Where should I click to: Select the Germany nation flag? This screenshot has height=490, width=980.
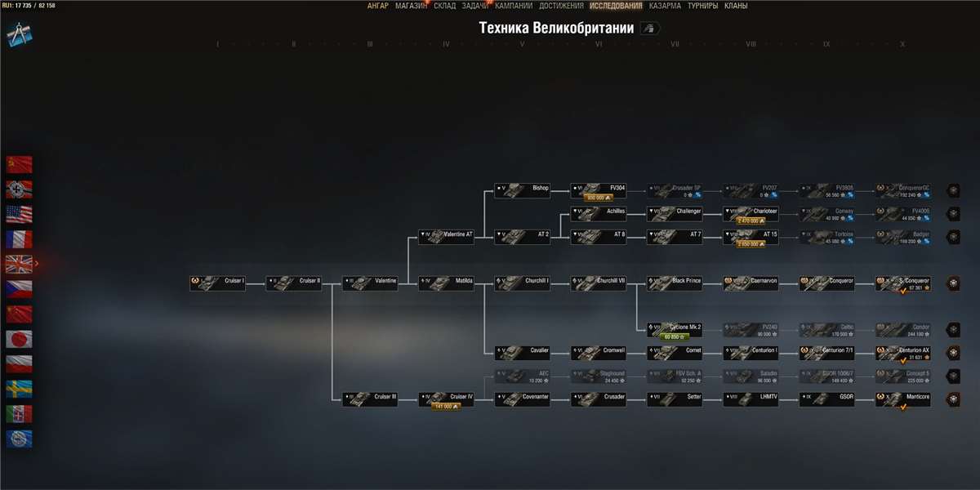pos(19,189)
